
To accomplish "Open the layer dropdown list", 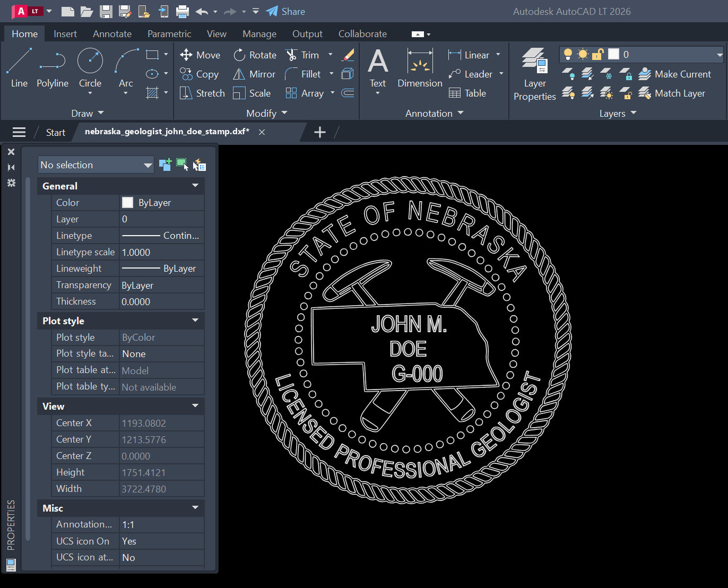I will [720, 54].
